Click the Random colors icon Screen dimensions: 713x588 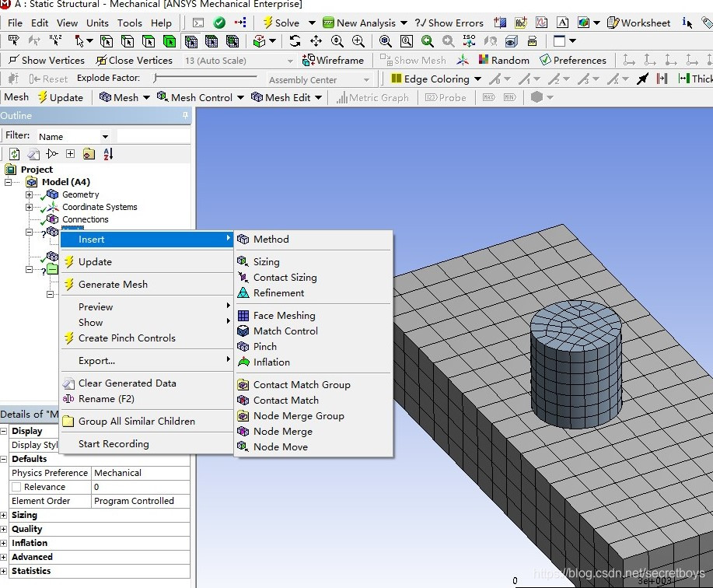tap(484, 60)
